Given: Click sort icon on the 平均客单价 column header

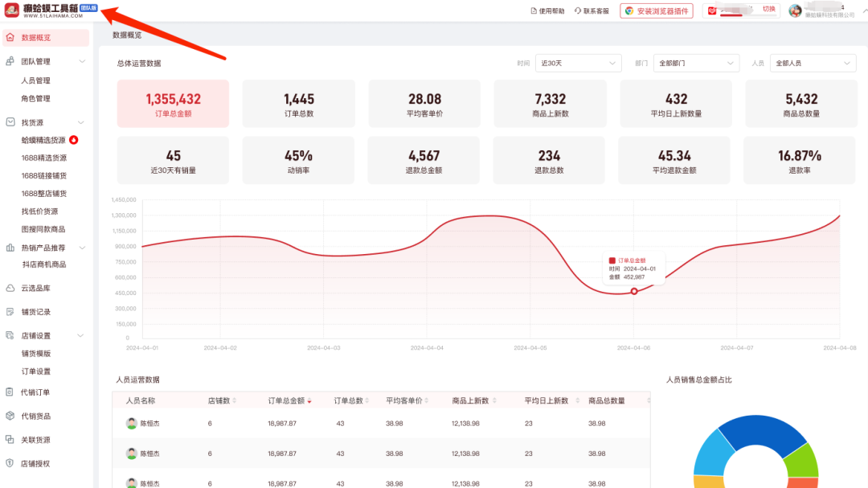Looking at the screenshot, I should tap(426, 400).
